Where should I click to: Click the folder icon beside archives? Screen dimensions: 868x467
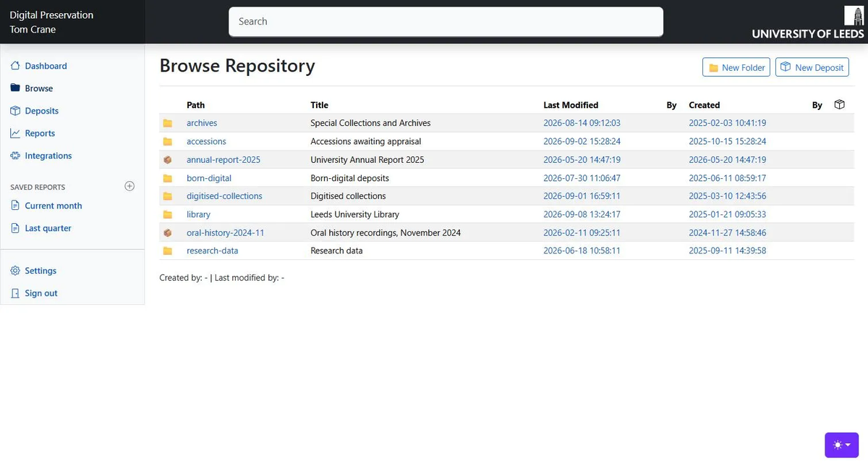point(168,123)
